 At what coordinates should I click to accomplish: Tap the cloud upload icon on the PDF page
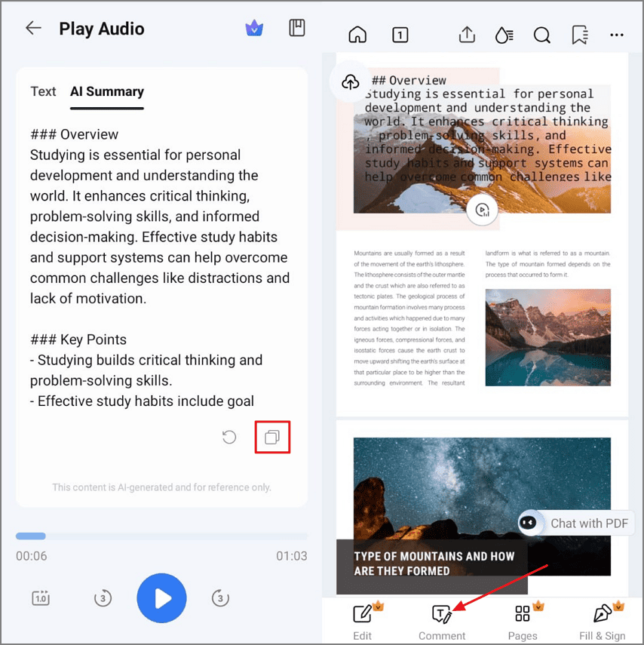(349, 83)
